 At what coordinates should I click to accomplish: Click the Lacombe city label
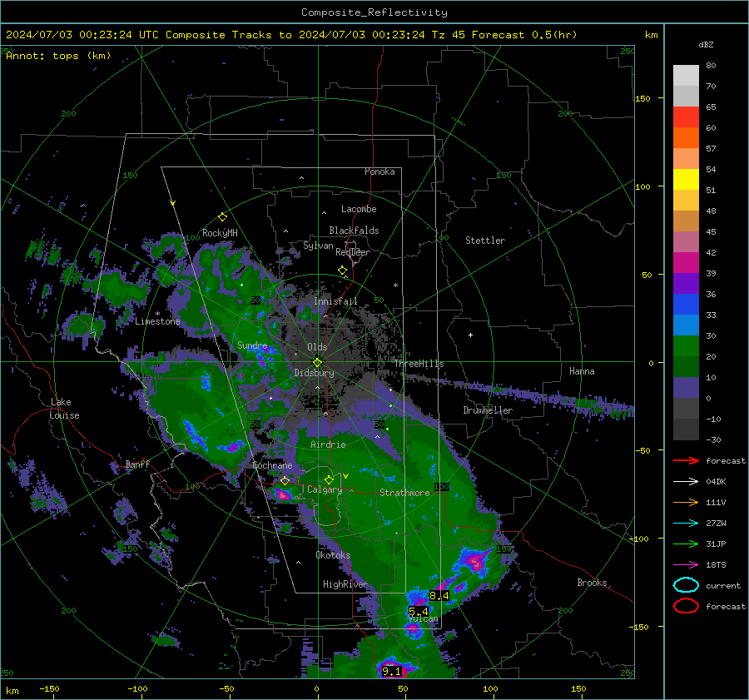[x=359, y=209]
